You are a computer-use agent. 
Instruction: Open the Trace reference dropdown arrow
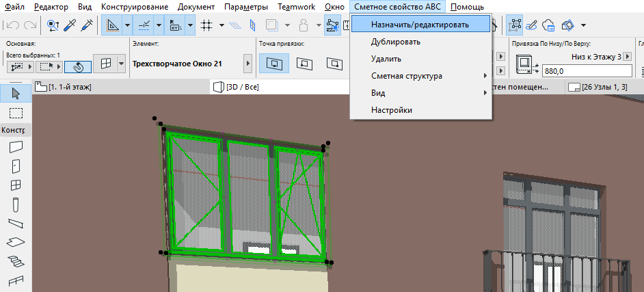[288, 25]
